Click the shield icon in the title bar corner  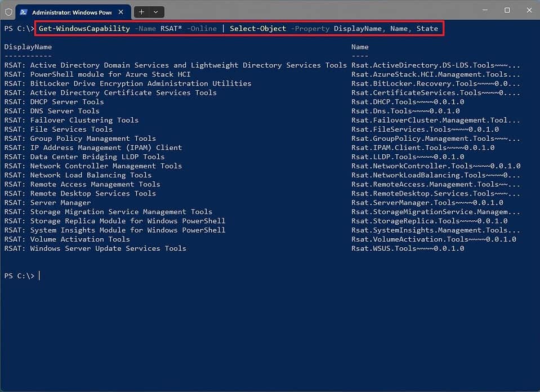(x=7, y=11)
